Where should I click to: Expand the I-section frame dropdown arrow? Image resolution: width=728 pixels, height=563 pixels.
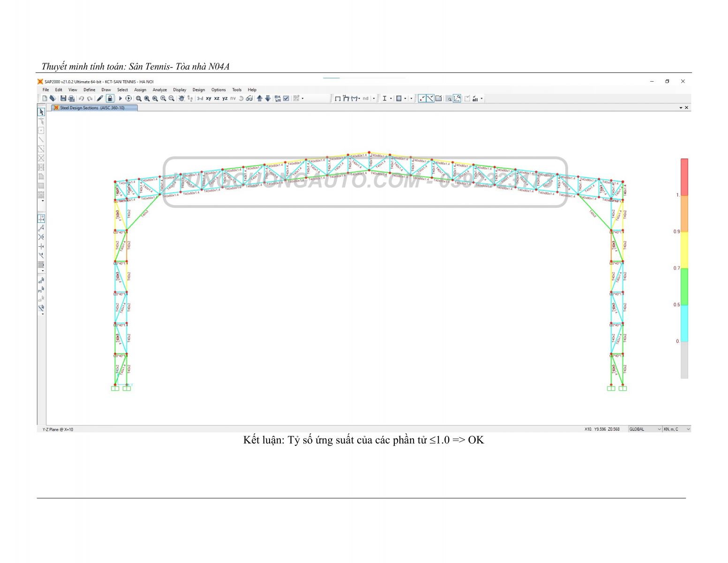[x=391, y=99]
